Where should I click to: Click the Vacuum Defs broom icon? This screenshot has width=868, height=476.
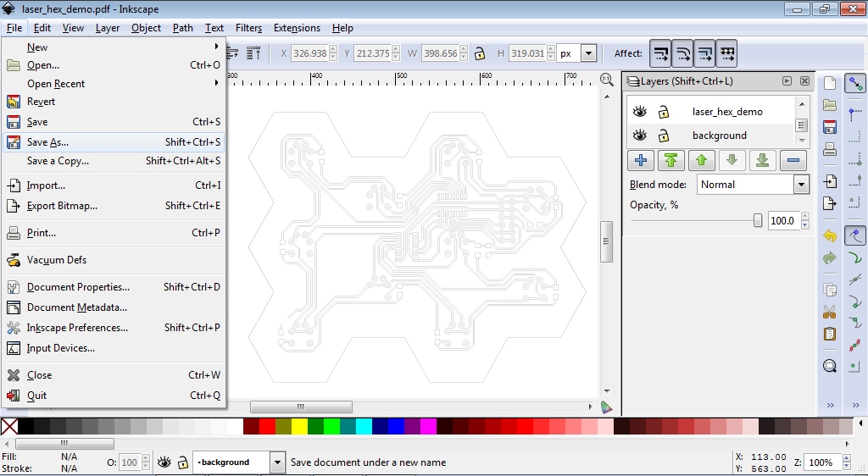pos(14,260)
